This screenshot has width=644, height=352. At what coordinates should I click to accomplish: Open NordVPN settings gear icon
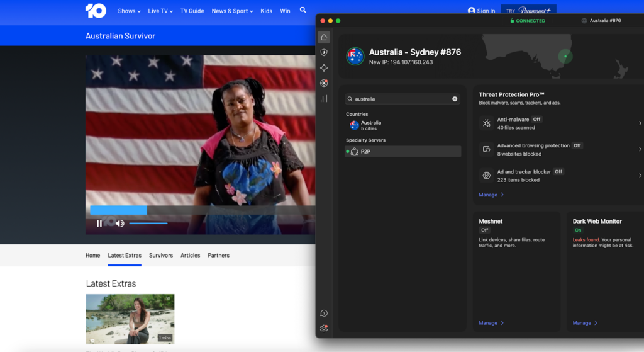pyautogui.click(x=324, y=328)
